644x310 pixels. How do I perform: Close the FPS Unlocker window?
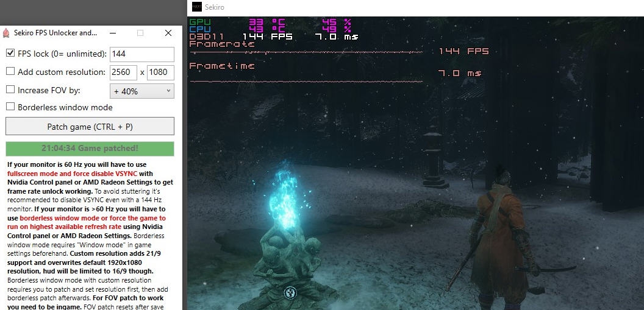(x=168, y=33)
